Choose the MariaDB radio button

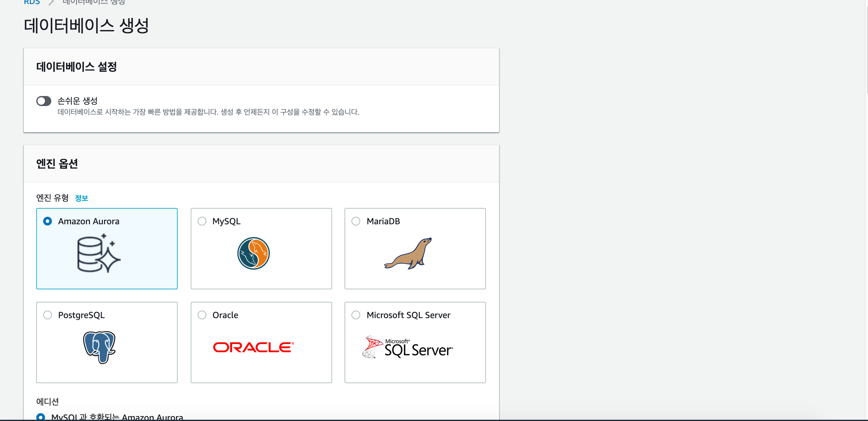coord(356,221)
